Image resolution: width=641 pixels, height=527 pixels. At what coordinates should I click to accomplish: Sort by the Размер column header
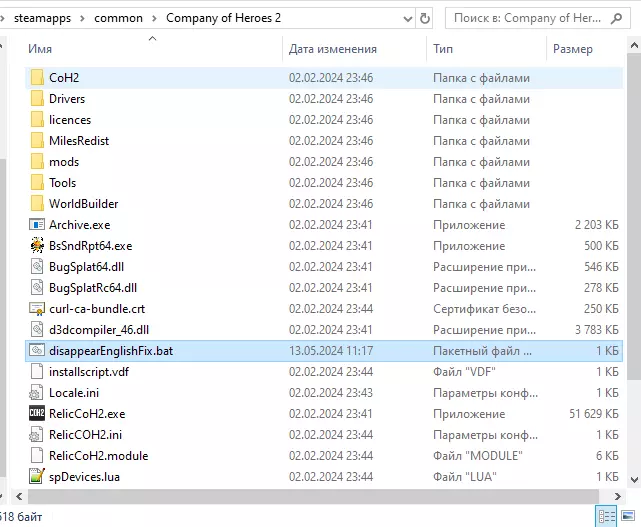[573, 49]
